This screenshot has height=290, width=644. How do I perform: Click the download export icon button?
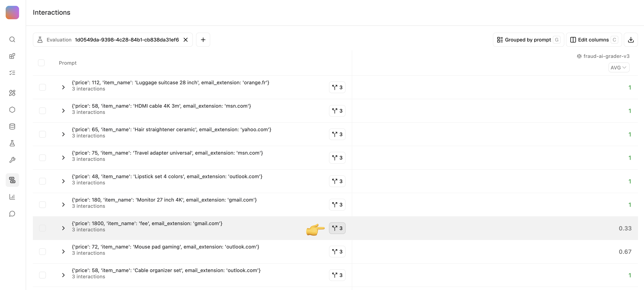click(x=631, y=40)
